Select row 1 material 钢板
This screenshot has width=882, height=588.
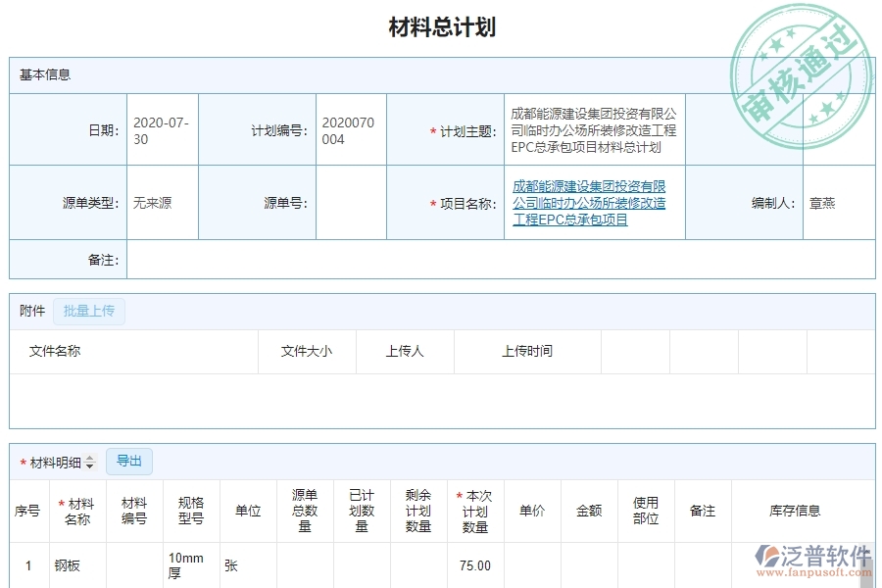[69, 564]
